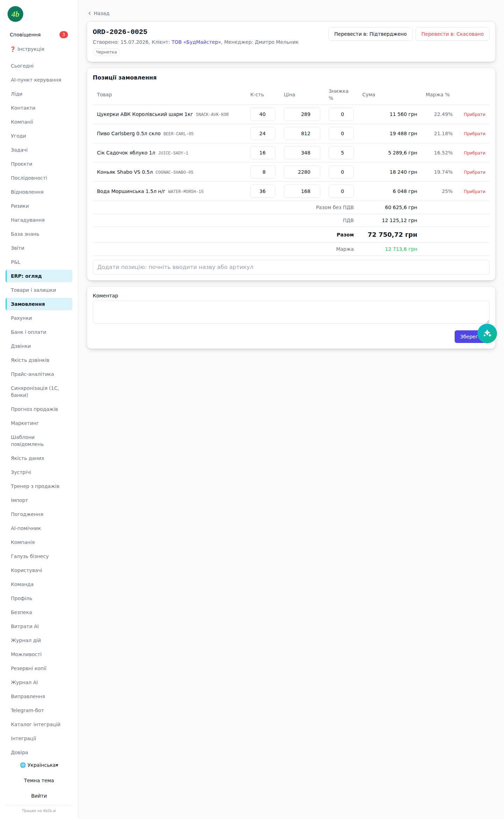This screenshot has width=504, height=819.
Task: Open ERP: огляд section
Action: 39,276
